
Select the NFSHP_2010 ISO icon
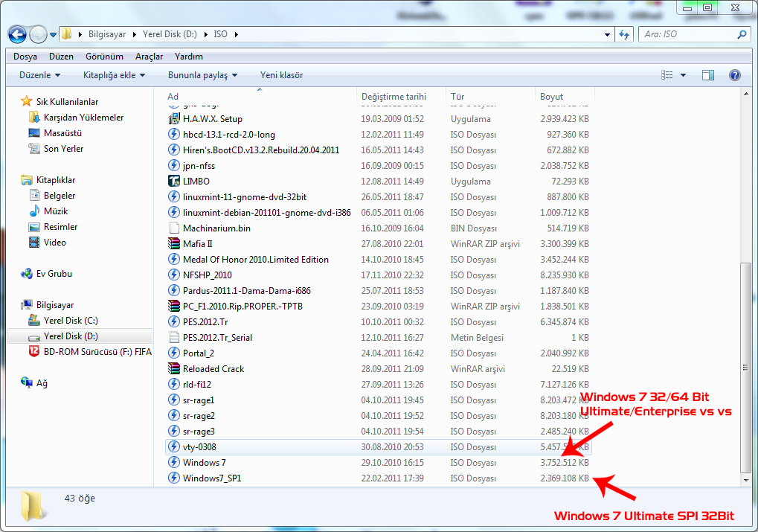tap(174, 275)
